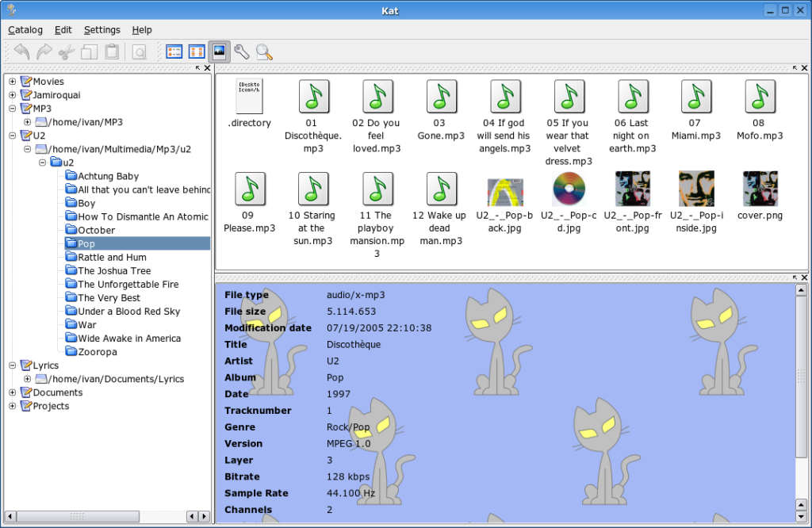Click the Cut scissors icon
The height and width of the screenshot is (528, 812).
click(67, 52)
